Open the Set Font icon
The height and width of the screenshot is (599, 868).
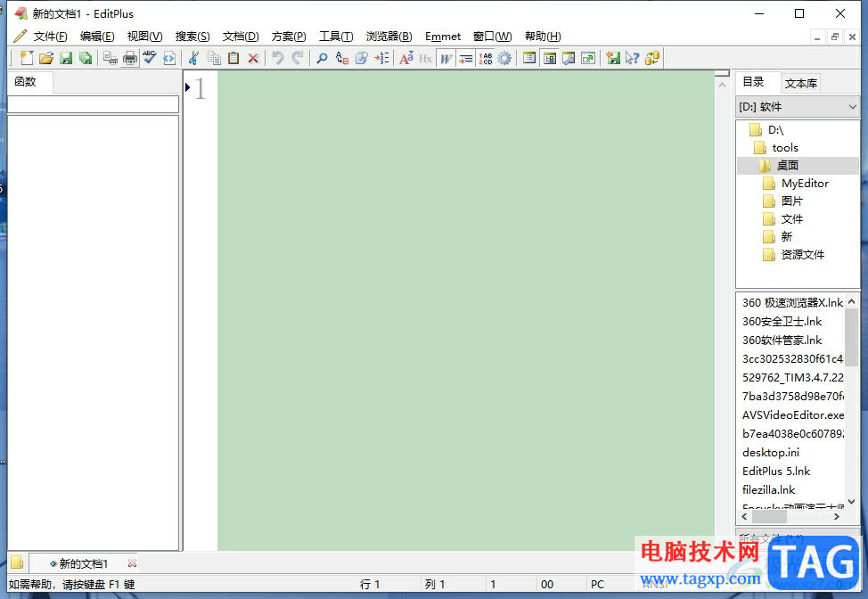(405, 58)
